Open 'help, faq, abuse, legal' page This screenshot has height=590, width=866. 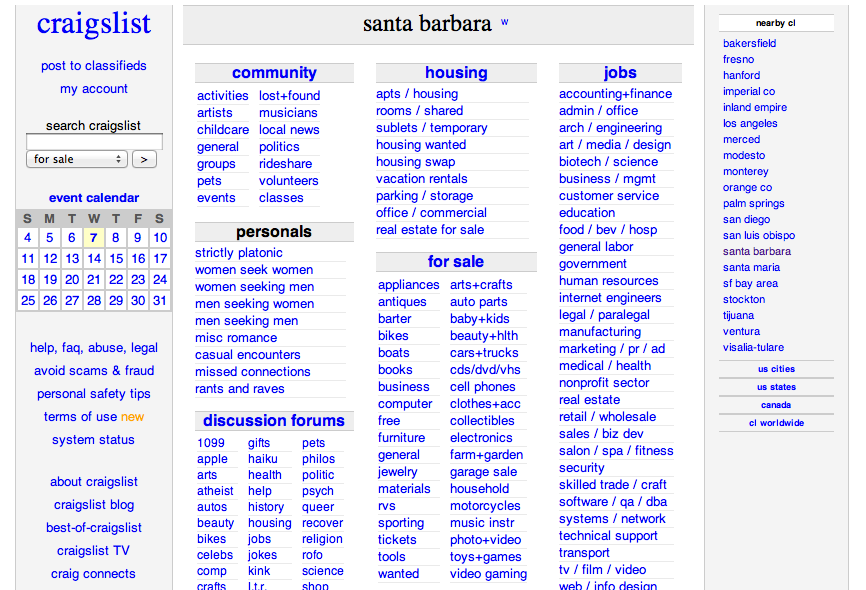94,347
